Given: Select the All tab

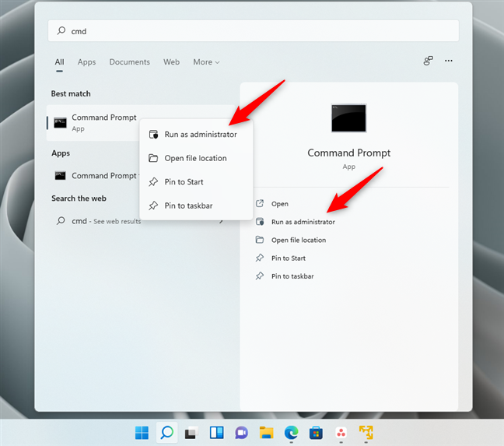Looking at the screenshot, I should click(x=59, y=62).
